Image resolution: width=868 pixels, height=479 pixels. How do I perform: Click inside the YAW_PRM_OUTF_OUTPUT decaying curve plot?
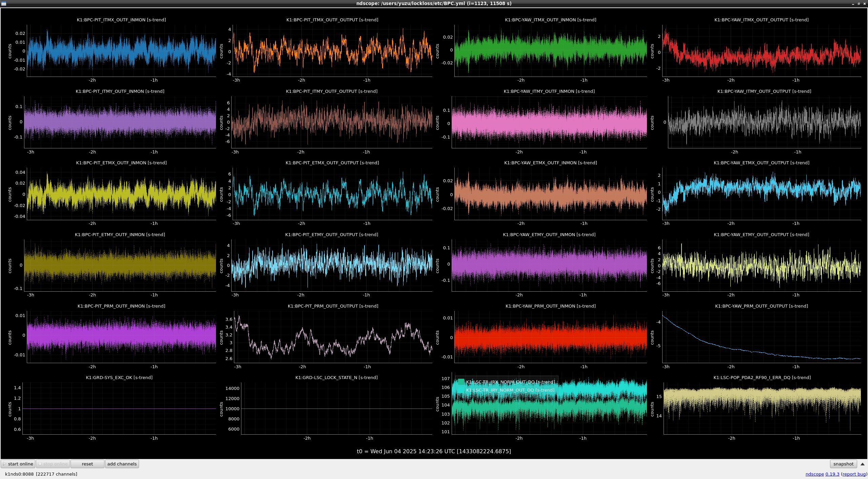761,337
